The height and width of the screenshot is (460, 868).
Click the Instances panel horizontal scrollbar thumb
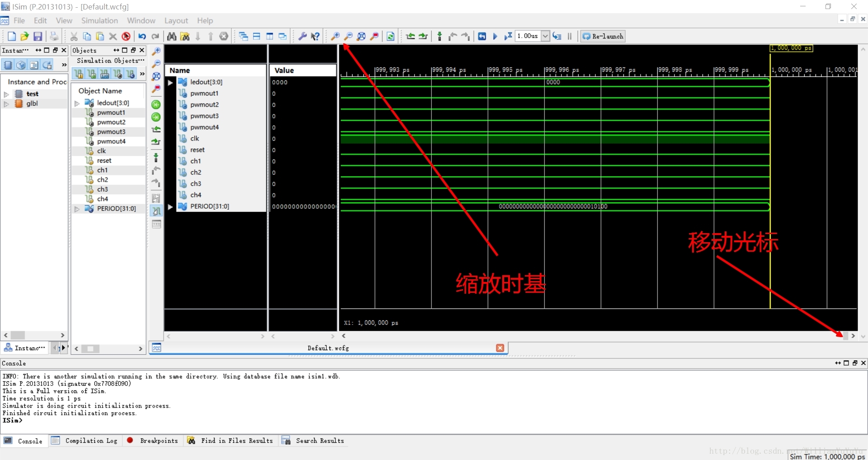coord(18,335)
